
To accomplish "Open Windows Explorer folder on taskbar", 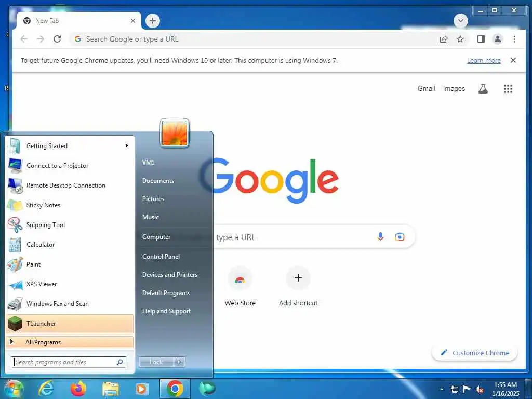I will (111, 389).
